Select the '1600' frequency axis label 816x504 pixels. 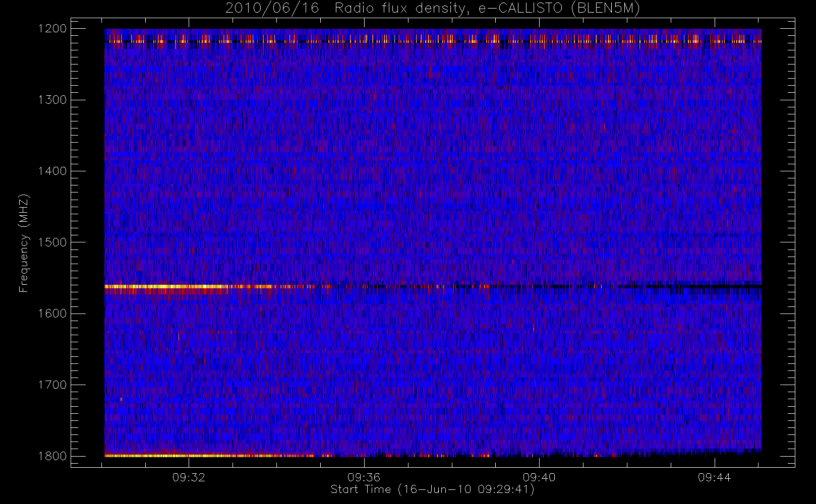click(x=52, y=313)
